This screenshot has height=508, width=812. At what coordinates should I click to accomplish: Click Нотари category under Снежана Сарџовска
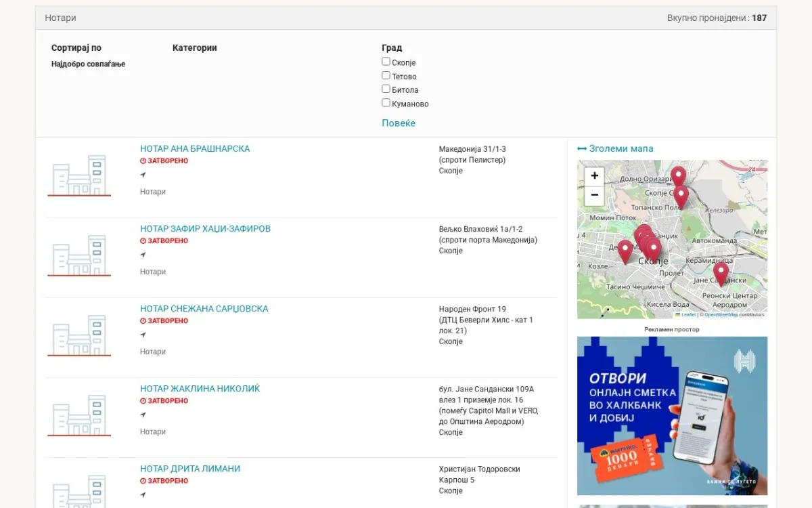pos(153,352)
